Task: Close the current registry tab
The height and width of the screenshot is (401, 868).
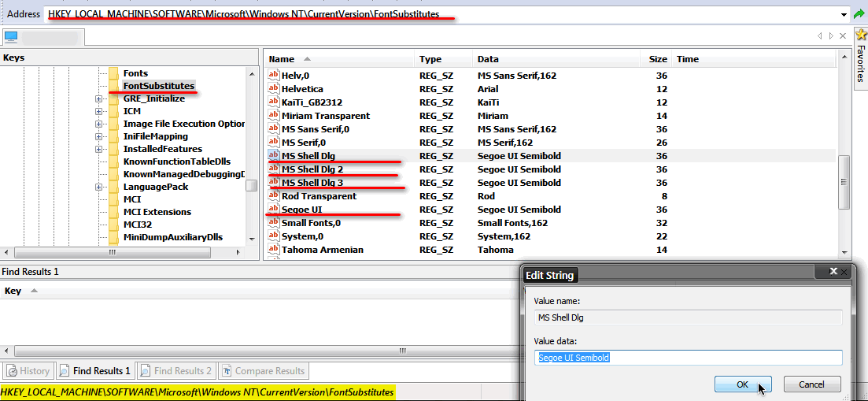Action: pos(843,36)
